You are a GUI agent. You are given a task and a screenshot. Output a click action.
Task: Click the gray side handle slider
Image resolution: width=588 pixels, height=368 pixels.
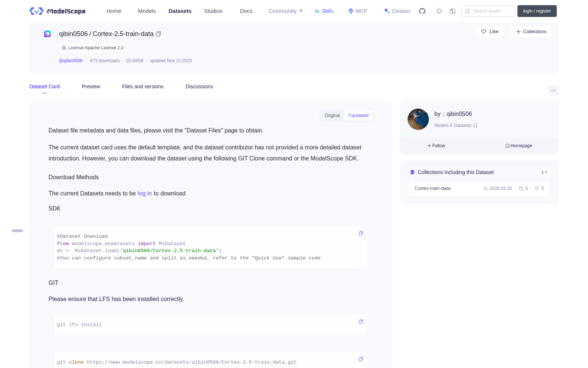point(17,231)
